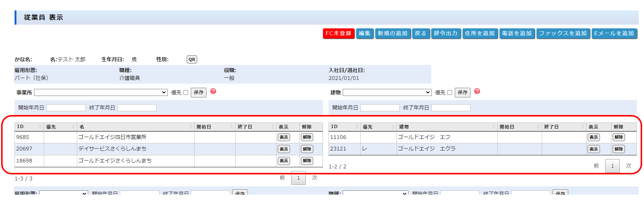The width and height of the screenshot is (644, 208).
Task: Enable 優先 checkbox next to 事業所
Action: (x=186, y=93)
